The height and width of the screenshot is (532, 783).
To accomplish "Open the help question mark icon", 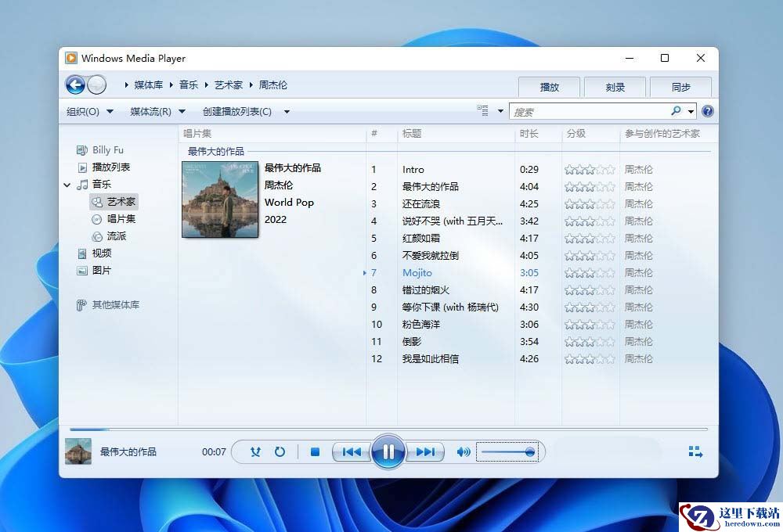I will (x=708, y=111).
